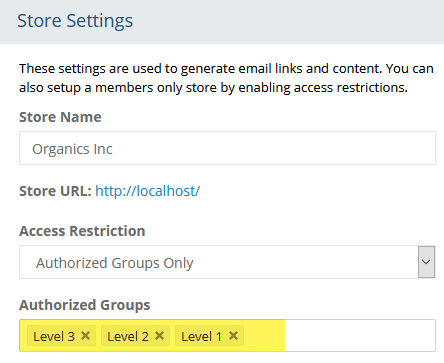Remove the Level 3 group tag
The image size is (444, 363).
pyautogui.click(x=86, y=336)
